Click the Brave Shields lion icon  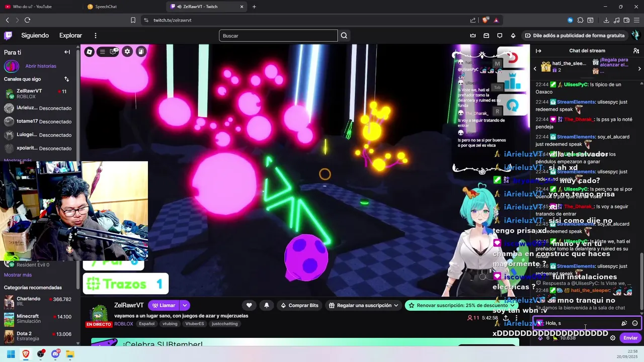click(x=485, y=20)
